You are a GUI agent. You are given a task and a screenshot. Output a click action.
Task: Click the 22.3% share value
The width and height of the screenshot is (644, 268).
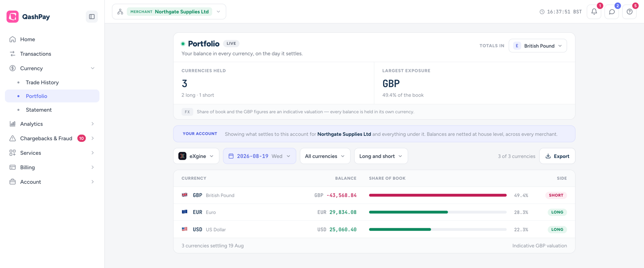521,229
